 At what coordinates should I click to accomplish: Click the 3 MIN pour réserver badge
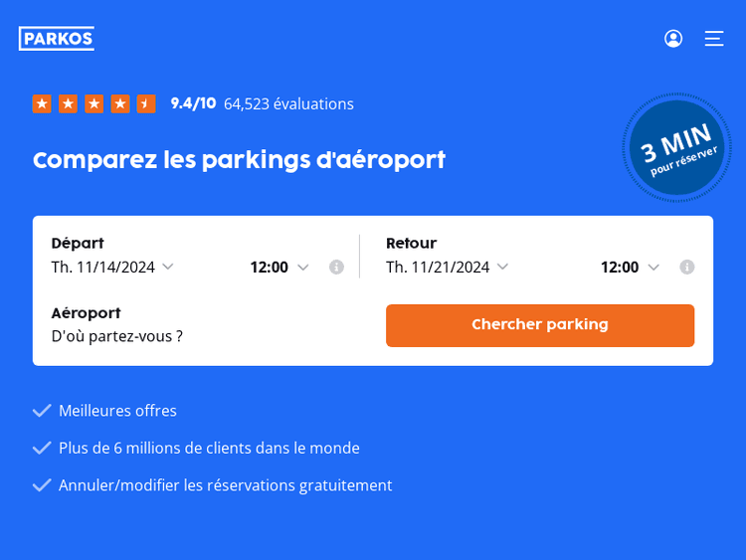[x=677, y=148]
